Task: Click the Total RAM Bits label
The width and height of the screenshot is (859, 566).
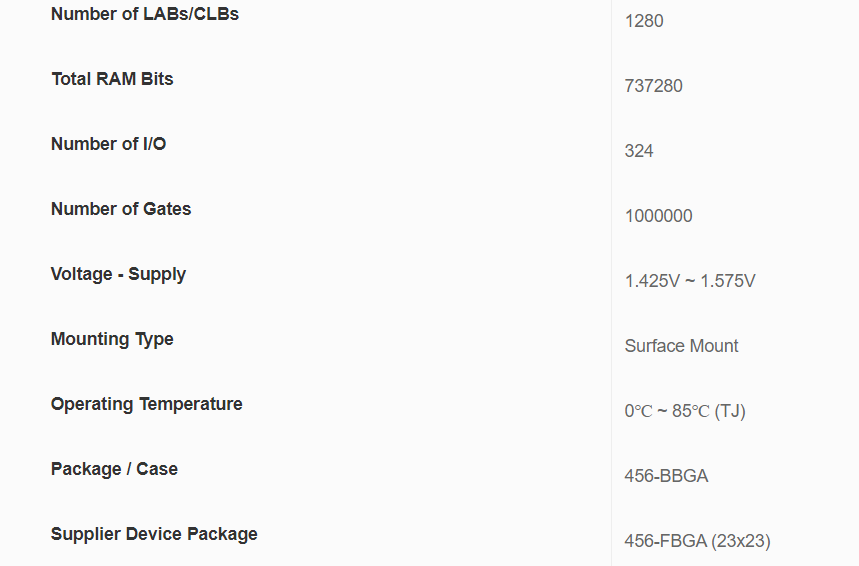Action: coord(112,79)
